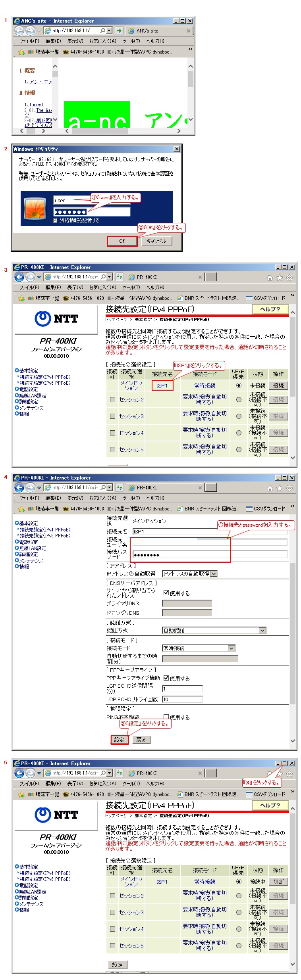
Task: Go back in the screenshot 4 PR-400KI window
Action: pyautogui.click(x=19, y=487)
